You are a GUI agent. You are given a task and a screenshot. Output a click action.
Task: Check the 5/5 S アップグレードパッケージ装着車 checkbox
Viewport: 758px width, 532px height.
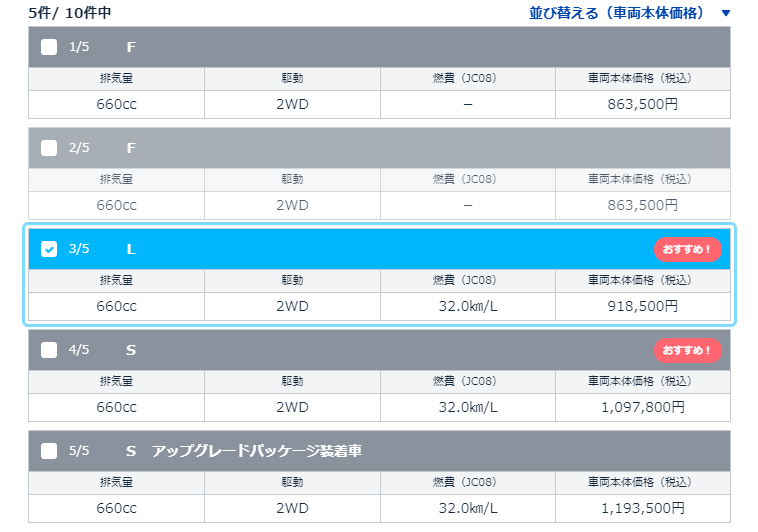(x=49, y=451)
